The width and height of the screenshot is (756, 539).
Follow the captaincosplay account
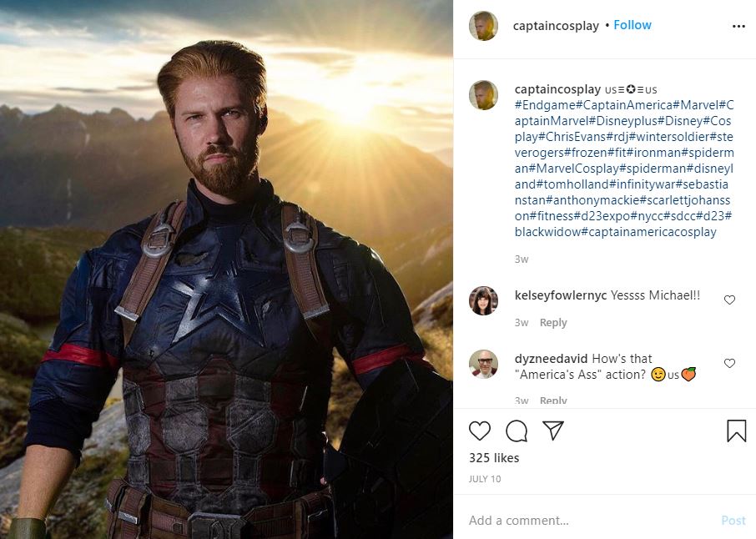[633, 25]
